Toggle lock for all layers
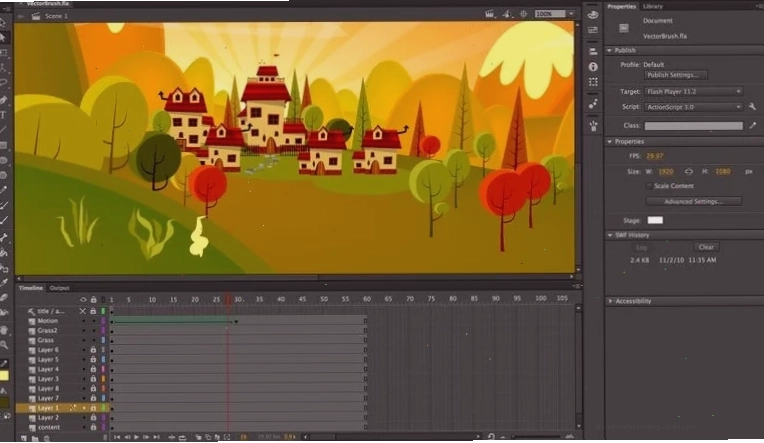This screenshot has height=443, width=764. tap(93, 300)
